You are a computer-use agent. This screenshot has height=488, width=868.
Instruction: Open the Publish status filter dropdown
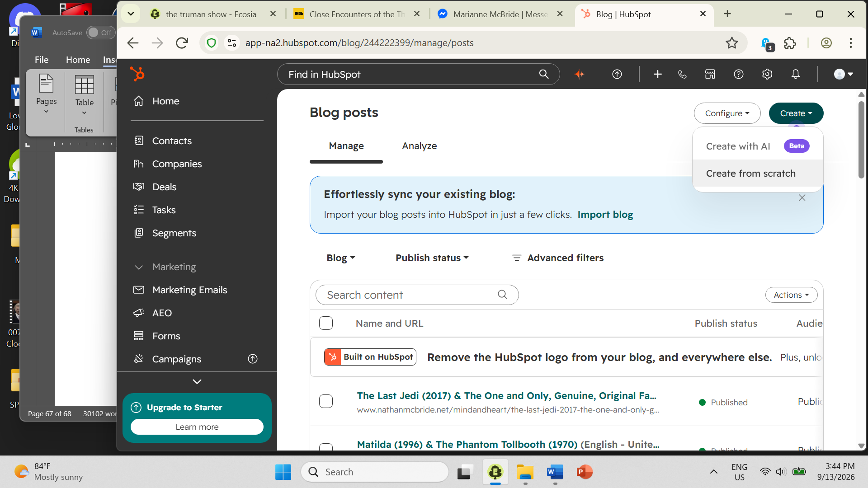tap(432, 258)
